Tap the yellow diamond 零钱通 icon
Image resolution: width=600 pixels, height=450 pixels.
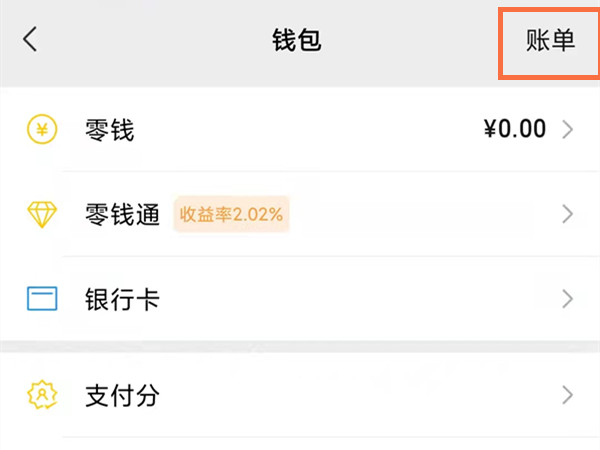pos(42,214)
